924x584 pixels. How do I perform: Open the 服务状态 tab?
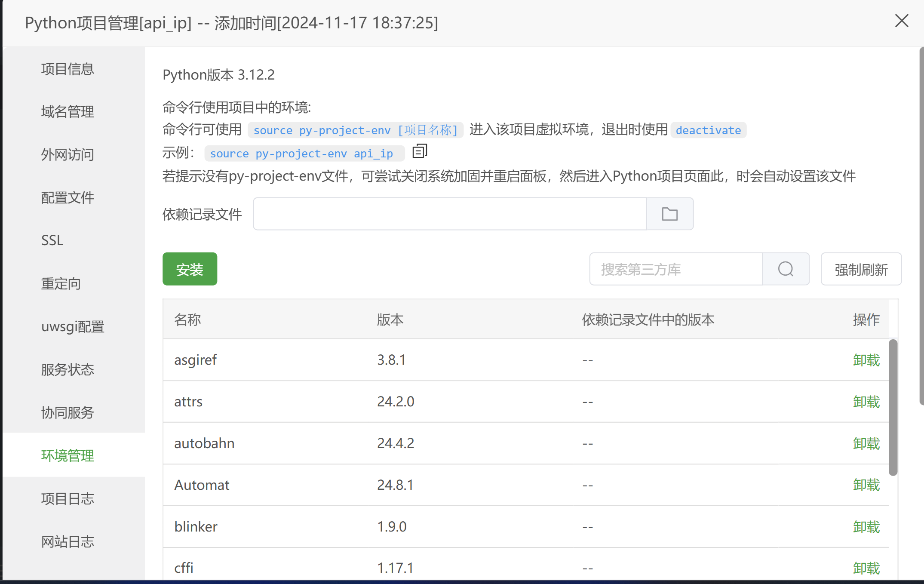[x=68, y=370]
